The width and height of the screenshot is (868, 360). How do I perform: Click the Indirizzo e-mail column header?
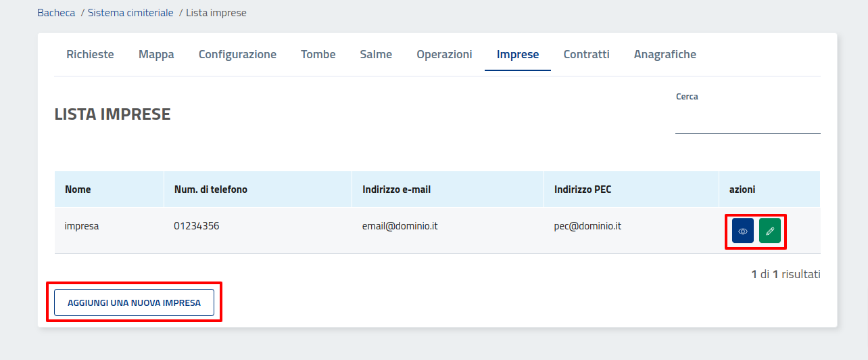(396, 189)
